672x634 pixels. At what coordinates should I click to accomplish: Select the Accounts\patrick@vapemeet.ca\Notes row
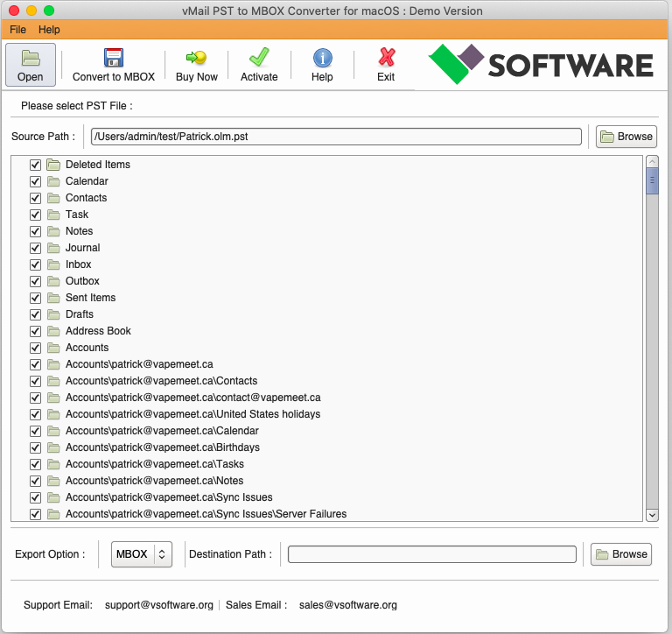154,481
